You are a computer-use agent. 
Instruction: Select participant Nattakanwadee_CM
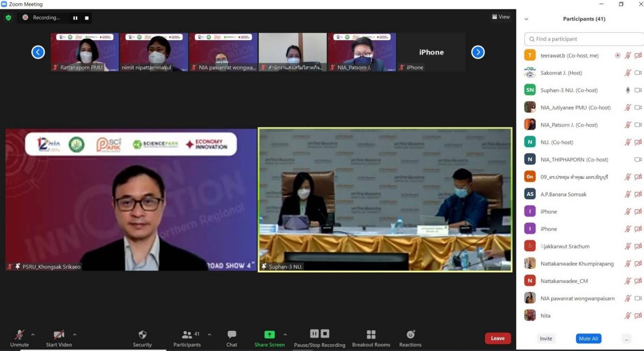click(x=584, y=281)
